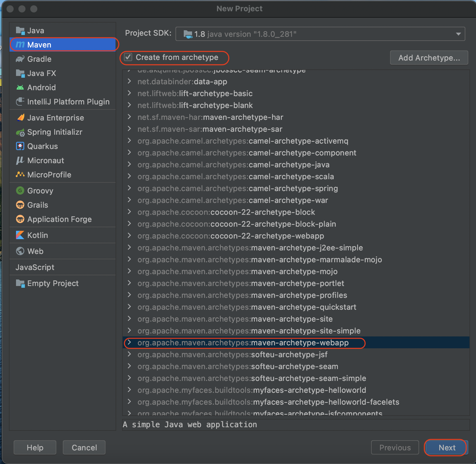Image resolution: width=476 pixels, height=464 pixels.
Task: Expand the cocoon-22-archetype-block node
Action: 129,212
